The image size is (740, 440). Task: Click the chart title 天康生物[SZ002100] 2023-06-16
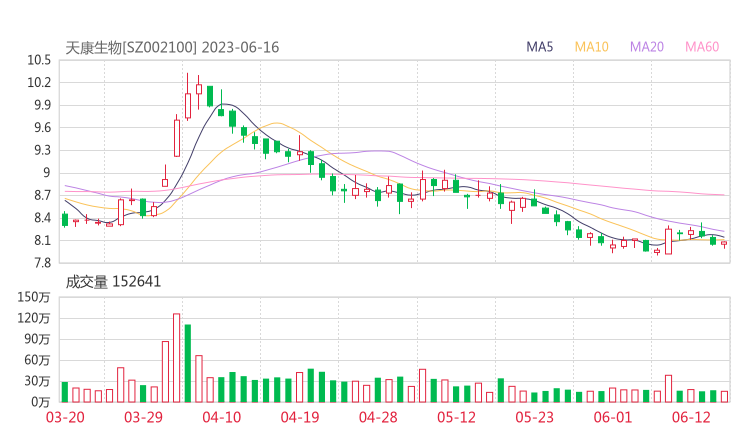pyautogui.click(x=172, y=47)
